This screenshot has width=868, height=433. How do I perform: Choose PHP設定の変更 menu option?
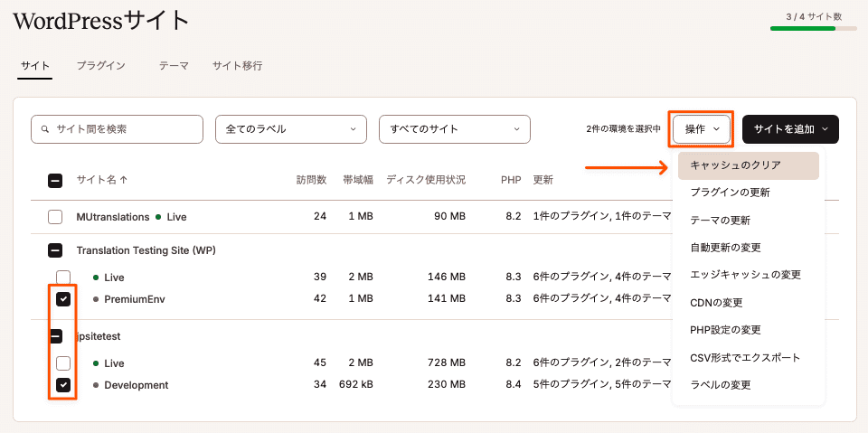(725, 330)
